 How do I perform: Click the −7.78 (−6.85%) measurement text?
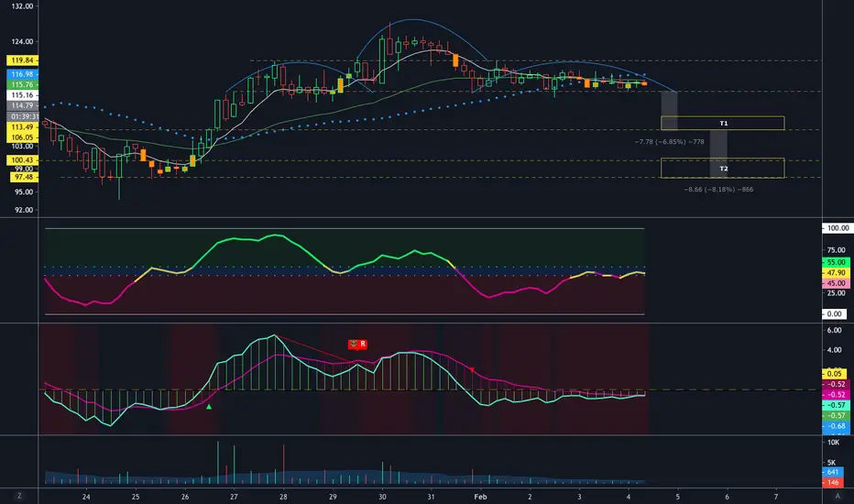[670, 142]
